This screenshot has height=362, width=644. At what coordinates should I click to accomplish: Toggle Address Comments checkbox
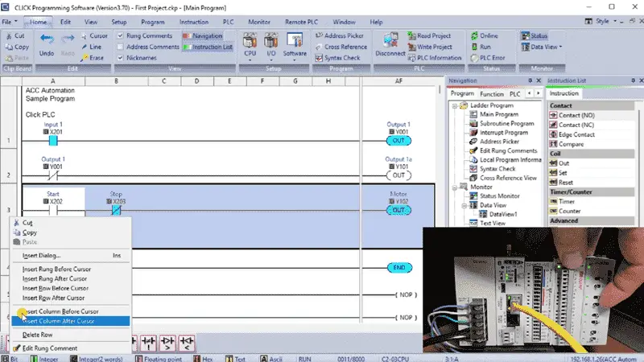point(120,47)
